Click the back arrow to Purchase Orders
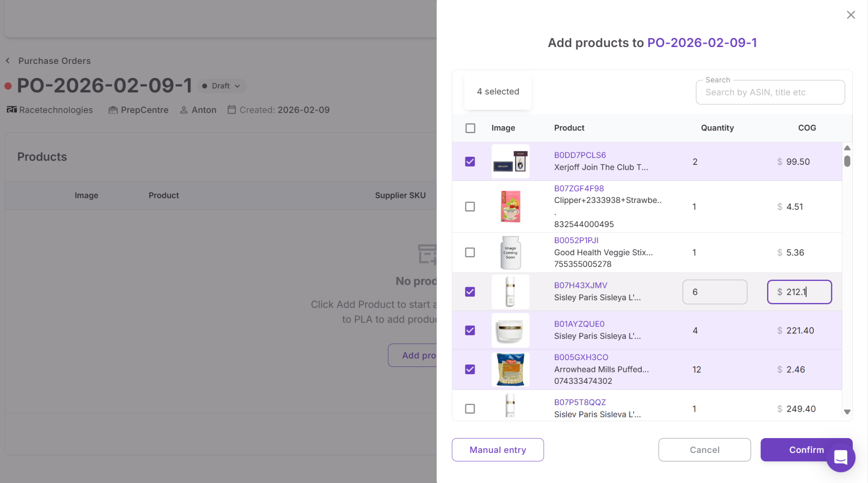This screenshot has width=868, height=483. tap(8, 61)
